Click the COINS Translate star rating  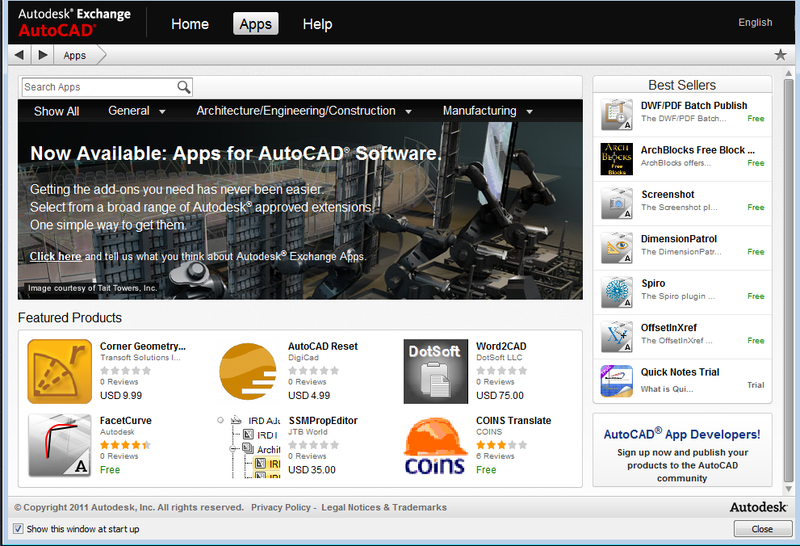[x=502, y=445]
